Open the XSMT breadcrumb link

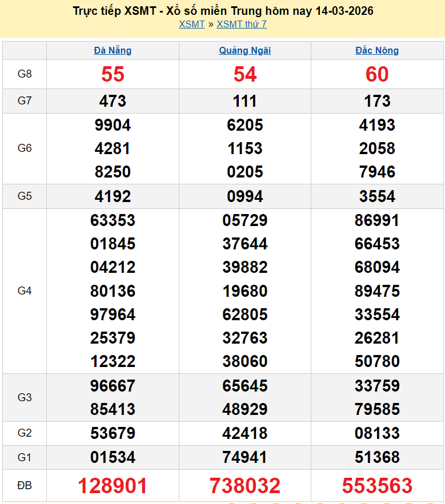[191, 24]
